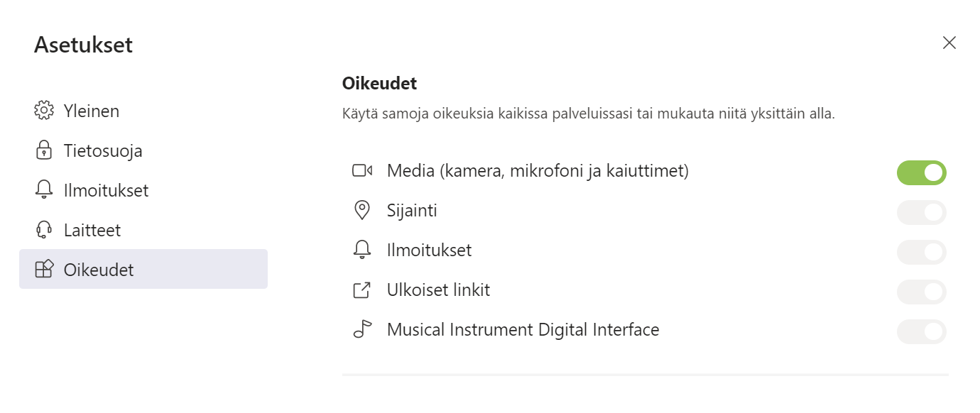Click the bell icon in the sidebar

pos(44,190)
